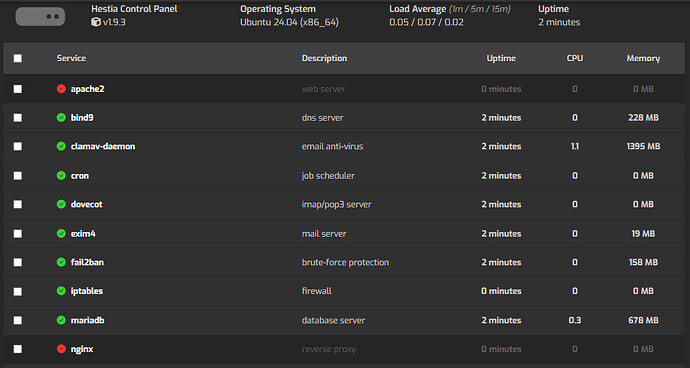Select the apache2 row checkbox

coord(18,89)
